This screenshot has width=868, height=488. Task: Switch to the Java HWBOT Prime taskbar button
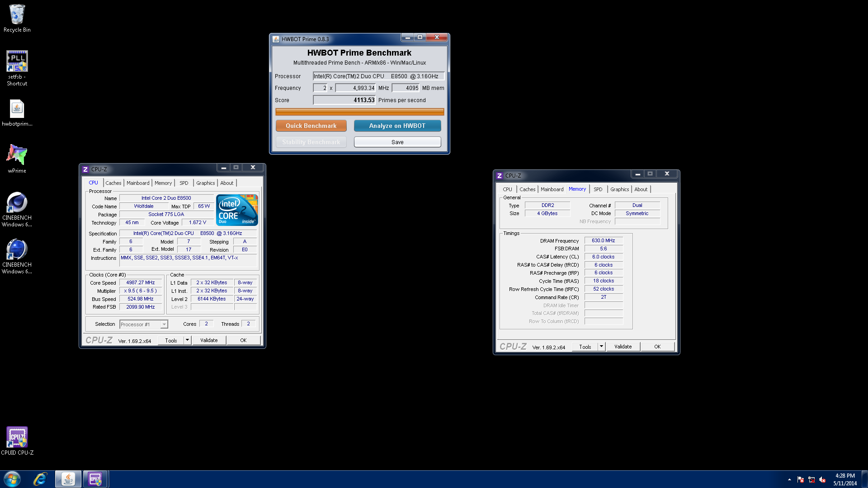(x=68, y=479)
